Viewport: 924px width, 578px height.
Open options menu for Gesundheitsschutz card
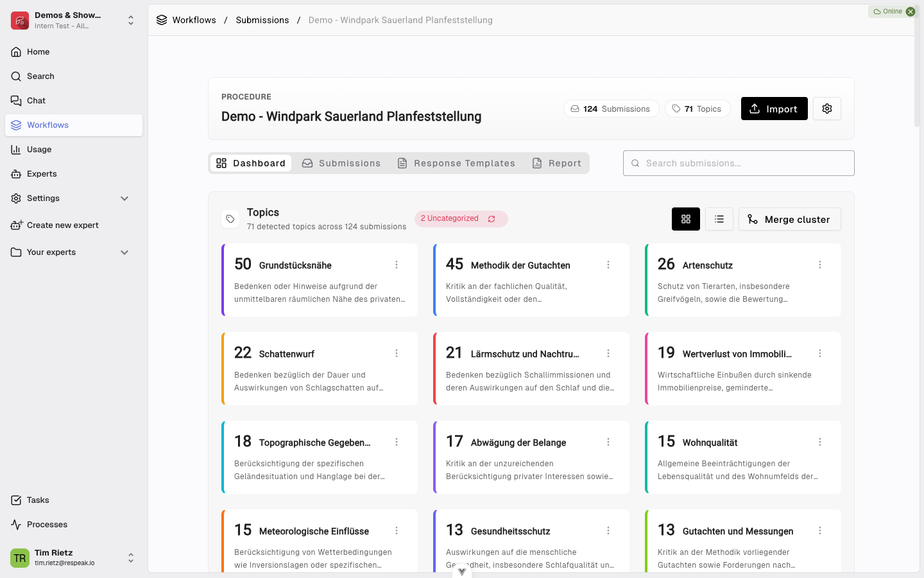[608, 530]
